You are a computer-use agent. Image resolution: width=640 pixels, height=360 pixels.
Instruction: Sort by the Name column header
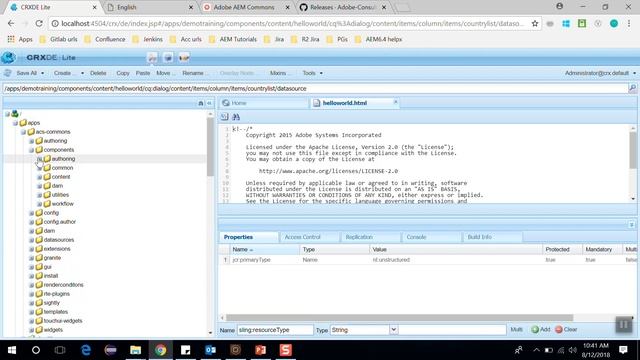click(x=265, y=249)
